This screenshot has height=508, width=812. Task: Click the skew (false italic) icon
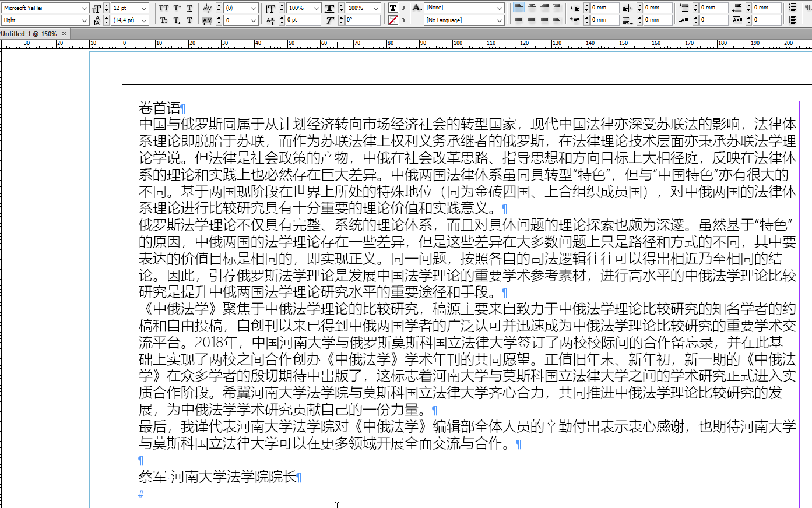329,20
